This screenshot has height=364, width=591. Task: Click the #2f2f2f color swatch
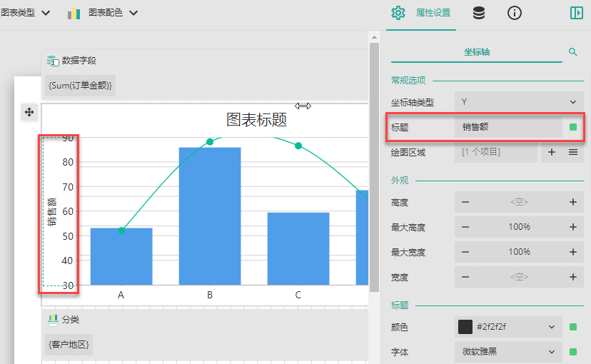coord(465,327)
